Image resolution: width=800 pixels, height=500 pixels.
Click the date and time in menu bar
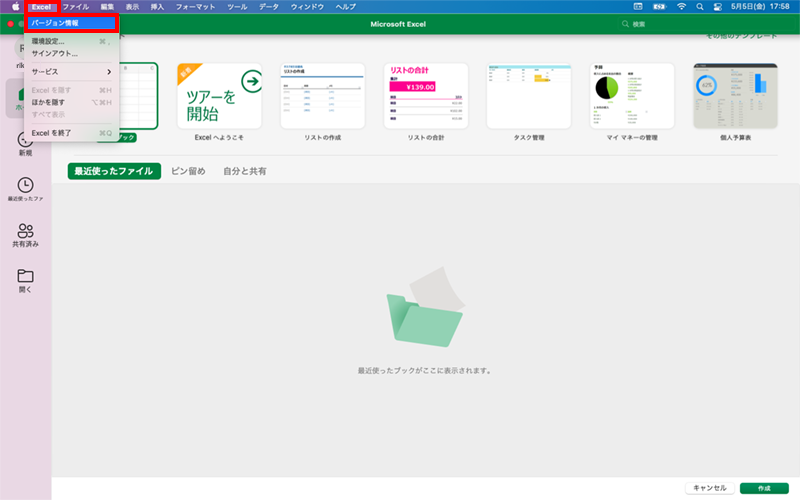[x=760, y=7]
